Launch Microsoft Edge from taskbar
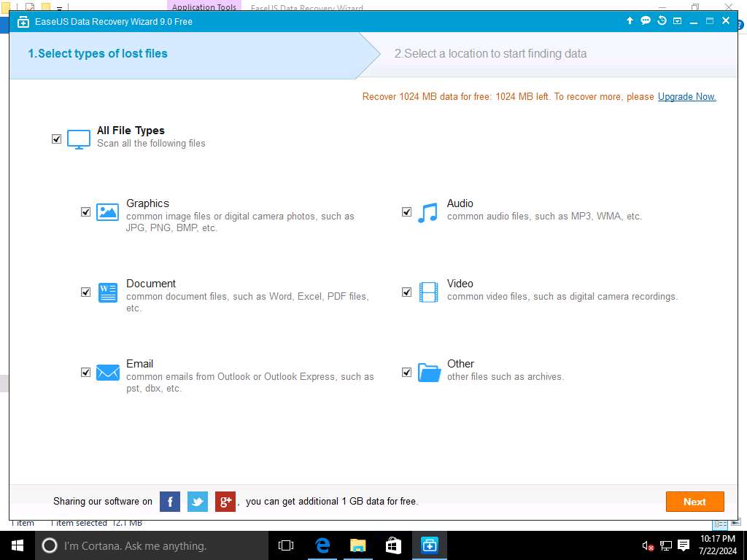This screenshot has width=747, height=560. [322, 545]
